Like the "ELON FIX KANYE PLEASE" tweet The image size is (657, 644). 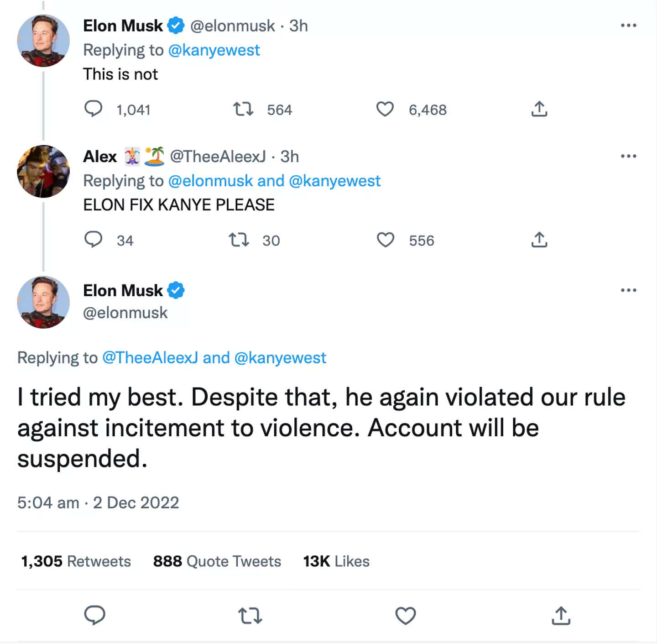point(386,240)
